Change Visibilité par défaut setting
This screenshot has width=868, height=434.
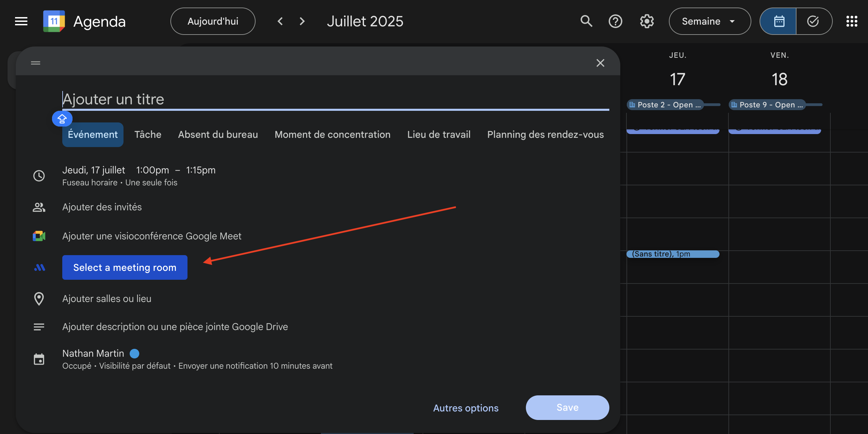[135, 366]
